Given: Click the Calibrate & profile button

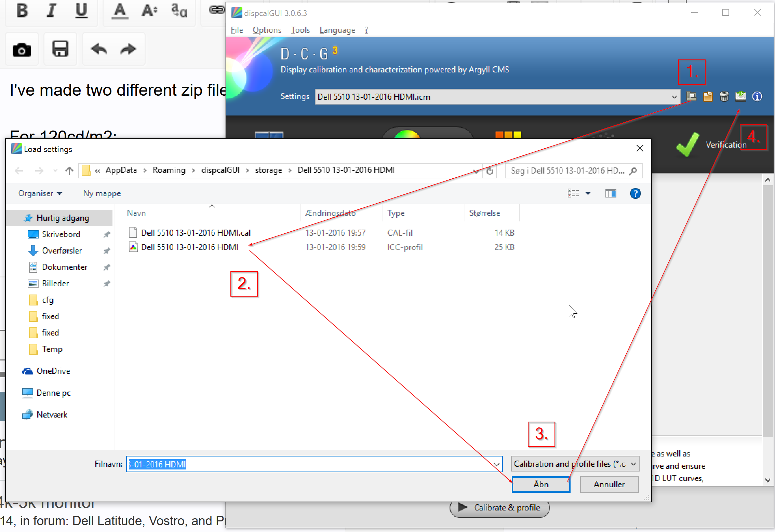Looking at the screenshot, I should point(500,508).
